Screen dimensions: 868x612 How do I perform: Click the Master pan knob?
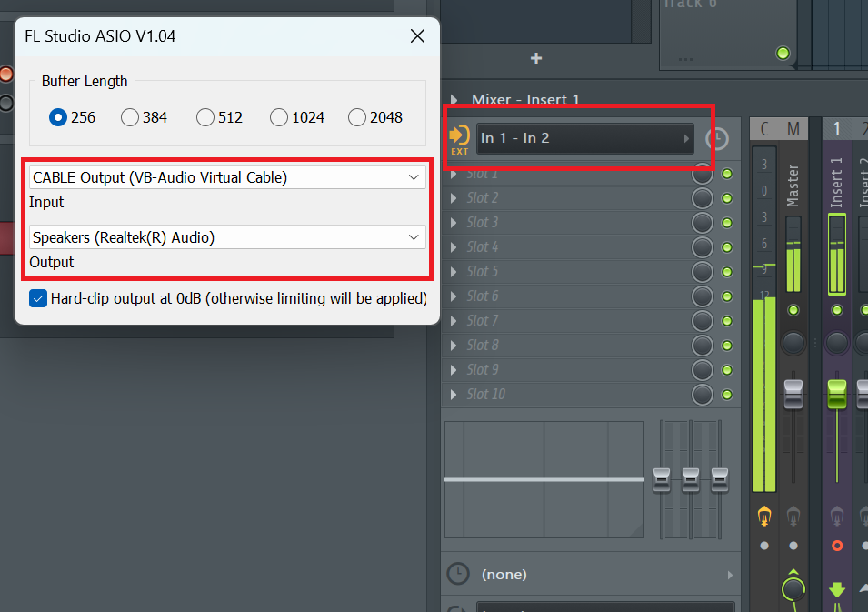[793, 343]
